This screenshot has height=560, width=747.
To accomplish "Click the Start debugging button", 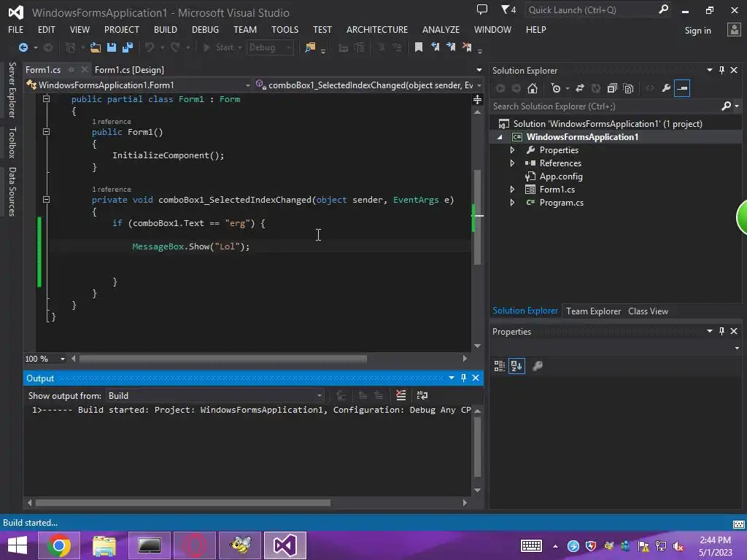I will coord(218,47).
